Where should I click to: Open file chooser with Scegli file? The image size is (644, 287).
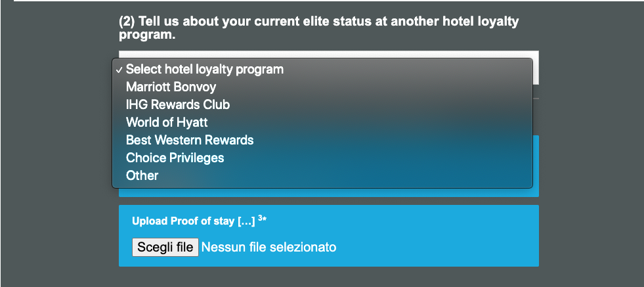[x=165, y=247]
